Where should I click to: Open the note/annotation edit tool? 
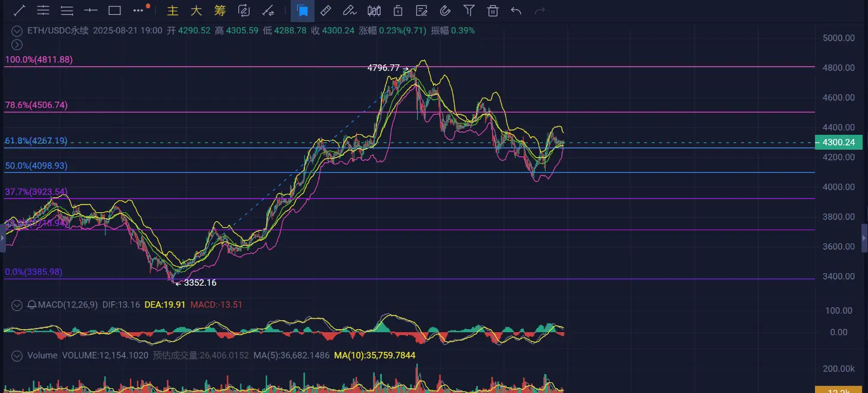[422, 10]
